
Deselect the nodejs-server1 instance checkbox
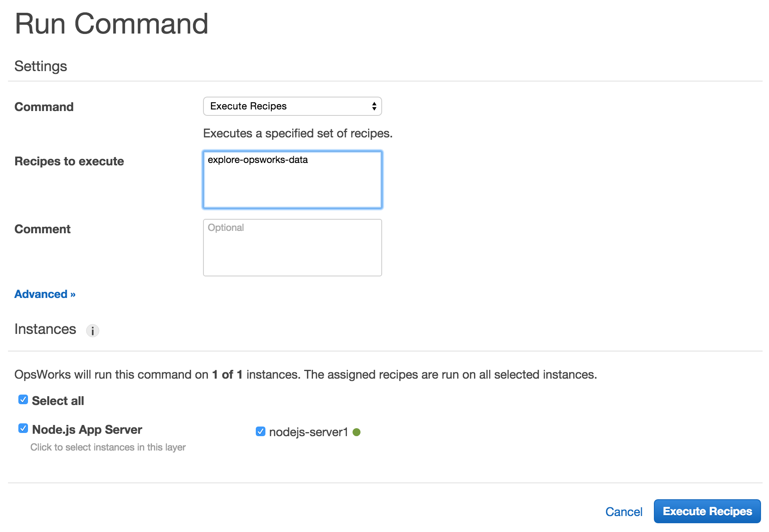[261, 431]
